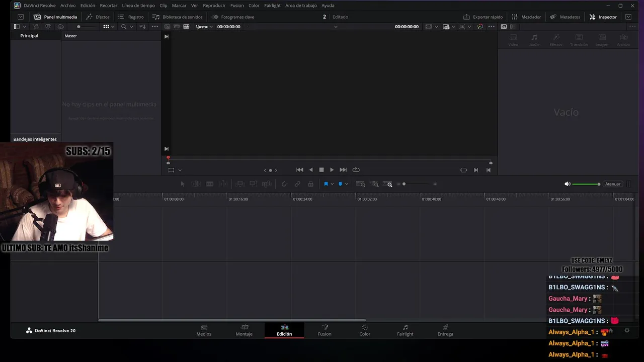Open the Línea de tiempo menu
644x362 pixels.
(x=138, y=6)
